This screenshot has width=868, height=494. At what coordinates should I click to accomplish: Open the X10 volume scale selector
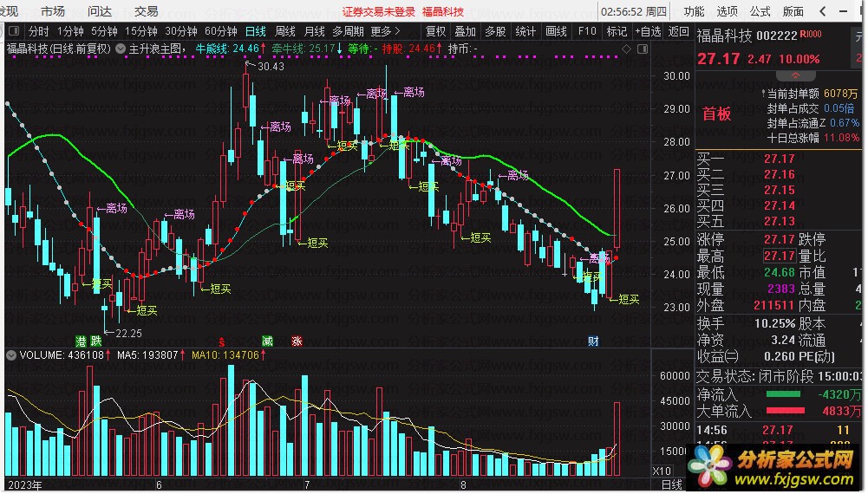pos(662,471)
